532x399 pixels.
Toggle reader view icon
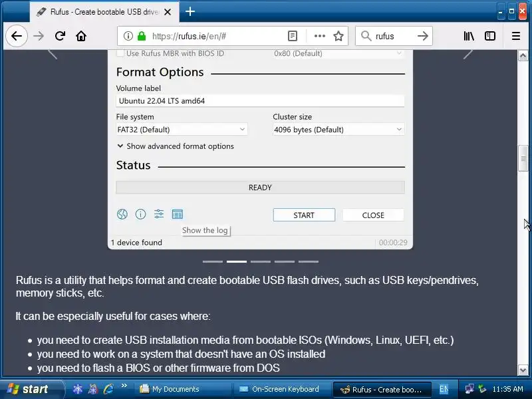[293, 36]
